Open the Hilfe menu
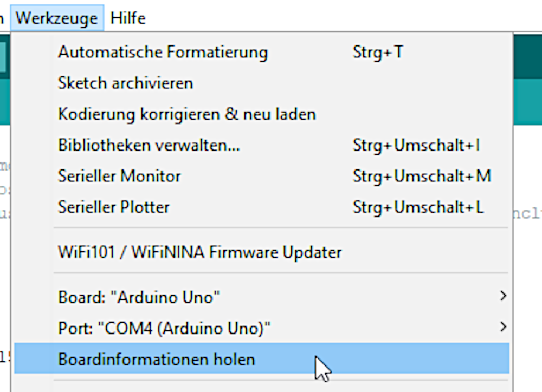The image size is (542, 392). tap(128, 18)
